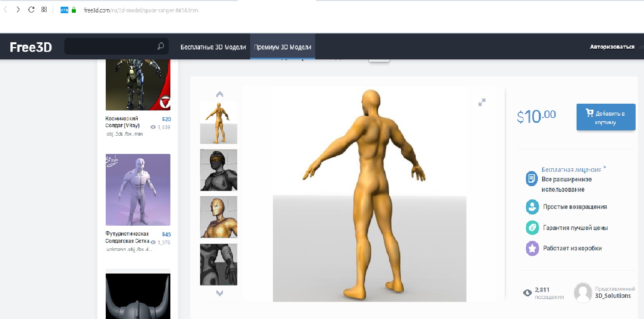
Task: Click the eye icon beside 2,811 посещения
Action: point(527,293)
